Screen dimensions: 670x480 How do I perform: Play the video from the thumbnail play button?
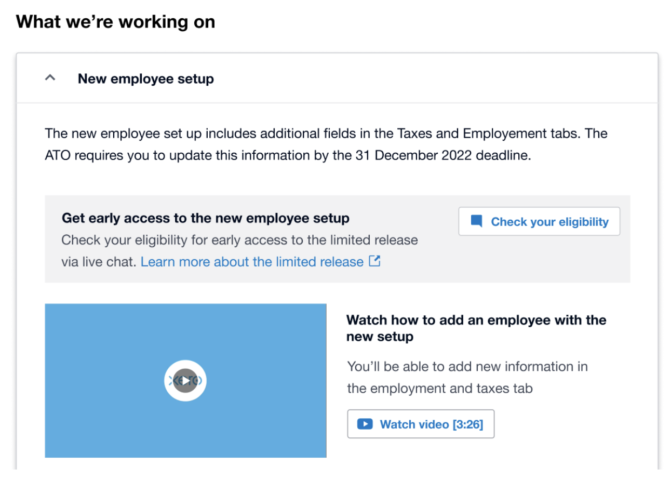click(x=185, y=380)
